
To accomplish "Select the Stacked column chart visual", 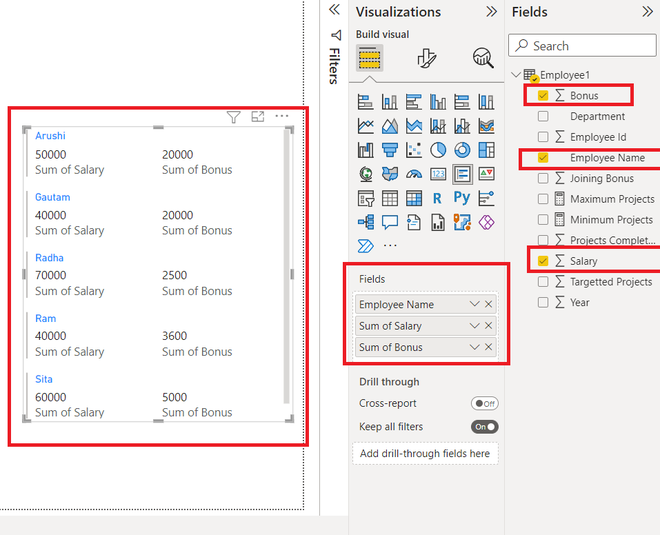I will coord(389,102).
